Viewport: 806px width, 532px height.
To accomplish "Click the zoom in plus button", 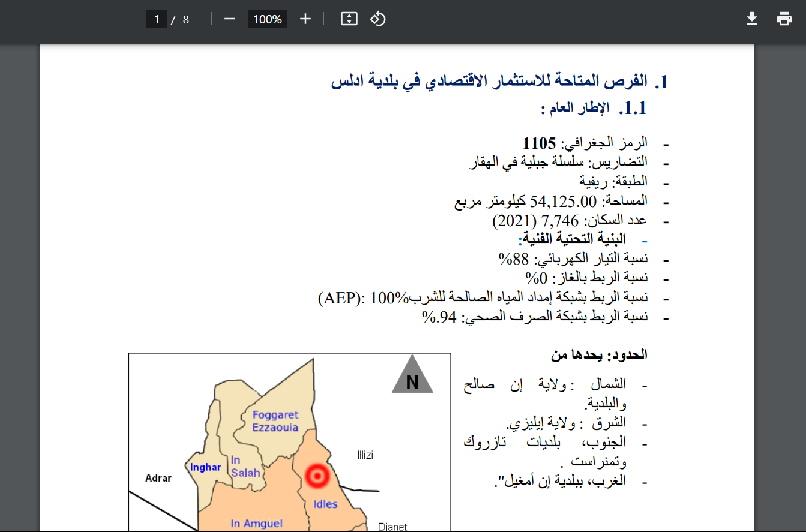I will 305,19.
